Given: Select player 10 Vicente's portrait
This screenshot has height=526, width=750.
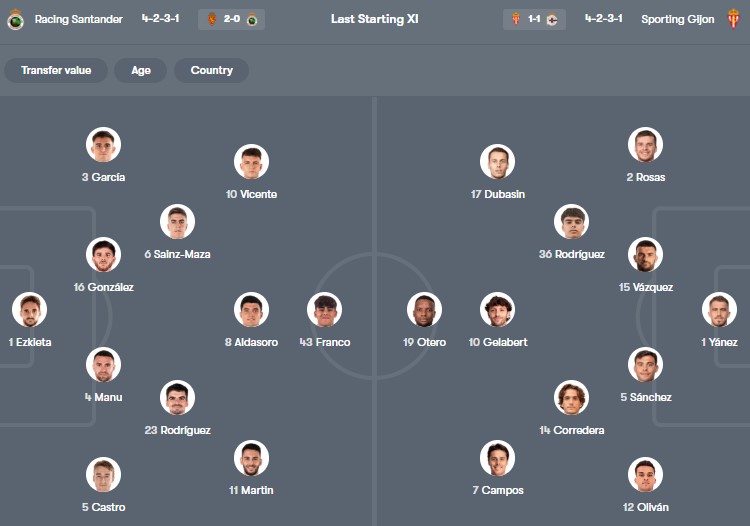Looking at the screenshot, I should coord(251,162).
